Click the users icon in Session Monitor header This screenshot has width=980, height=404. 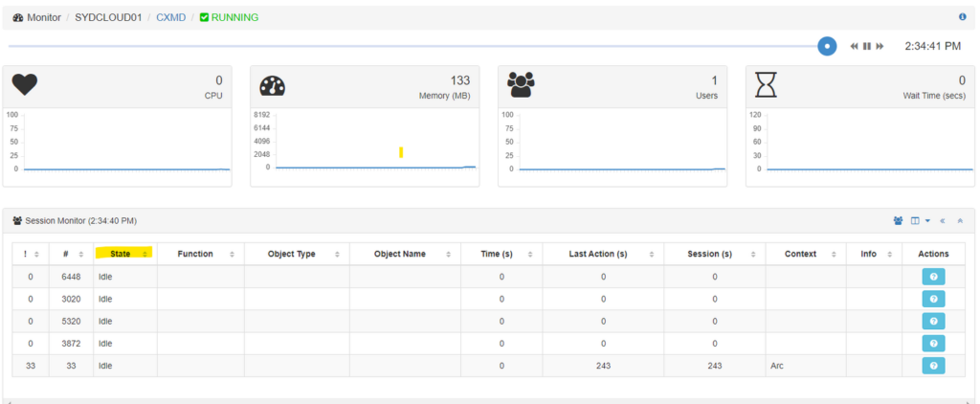[x=898, y=220]
